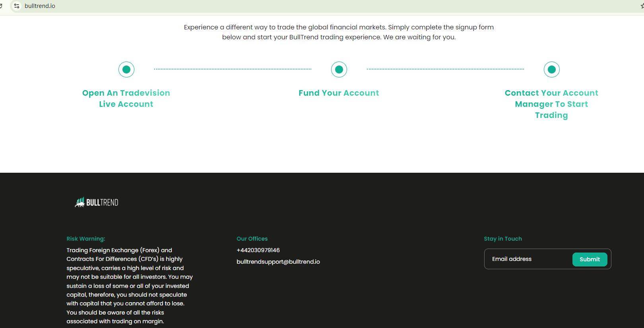Open the bulltrendsupport@bulltrend.io email link

click(278, 262)
